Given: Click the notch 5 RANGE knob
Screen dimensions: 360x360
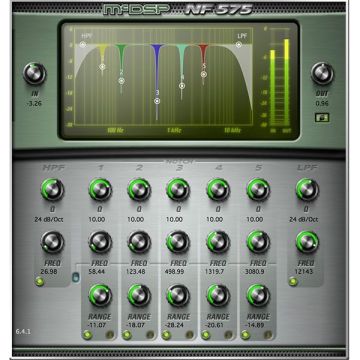Looking at the screenshot, I should (258, 295).
